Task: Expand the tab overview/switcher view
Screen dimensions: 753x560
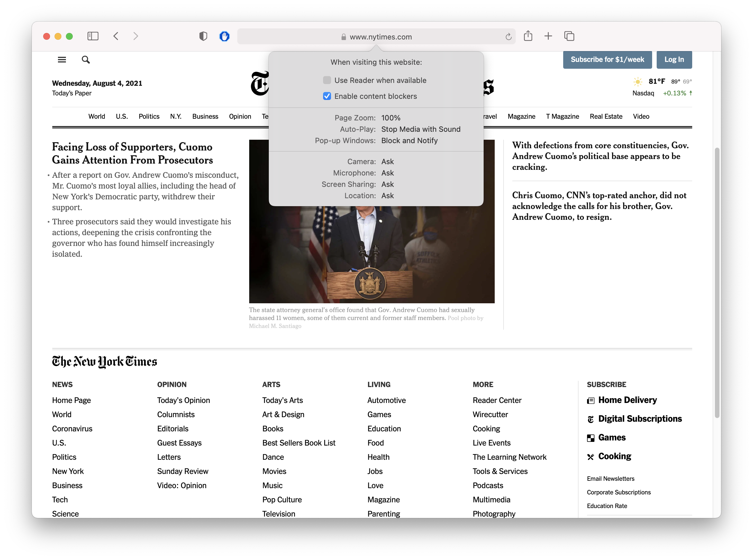Action: pos(569,37)
